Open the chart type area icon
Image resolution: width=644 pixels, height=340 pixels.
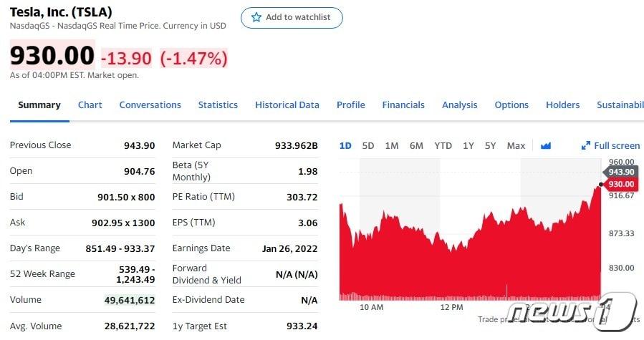click(546, 146)
